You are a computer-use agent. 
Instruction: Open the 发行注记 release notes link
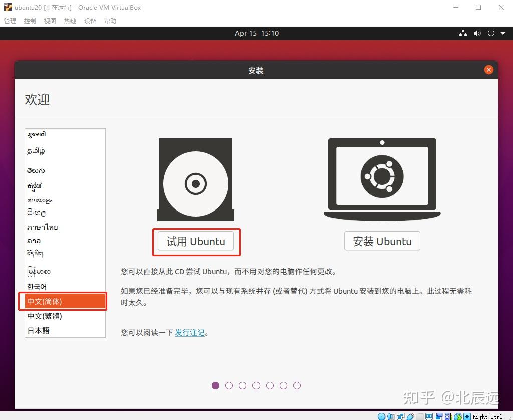pyautogui.click(x=190, y=333)
